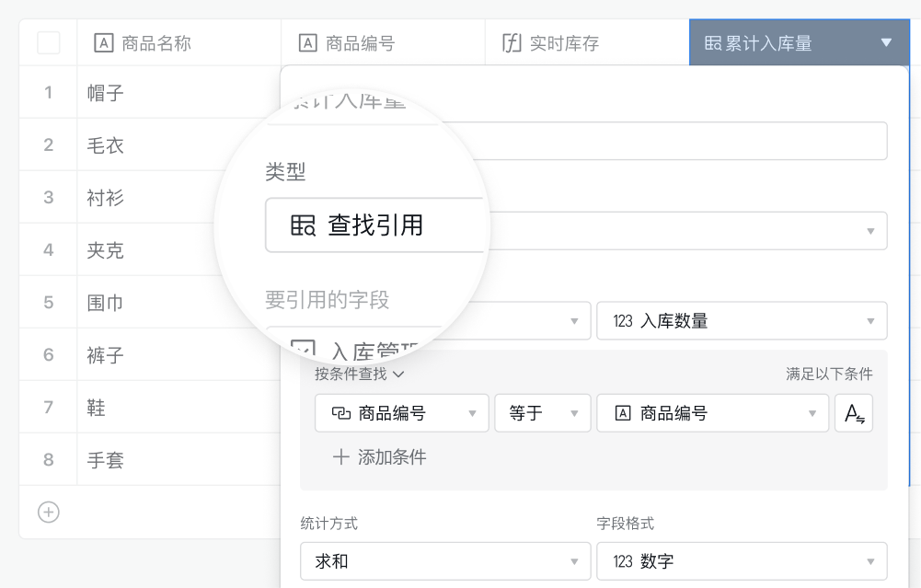Click the formula icon in 实时库存 header
The height and width of the screenshot is (588, 921).
[x=512, y=43]
